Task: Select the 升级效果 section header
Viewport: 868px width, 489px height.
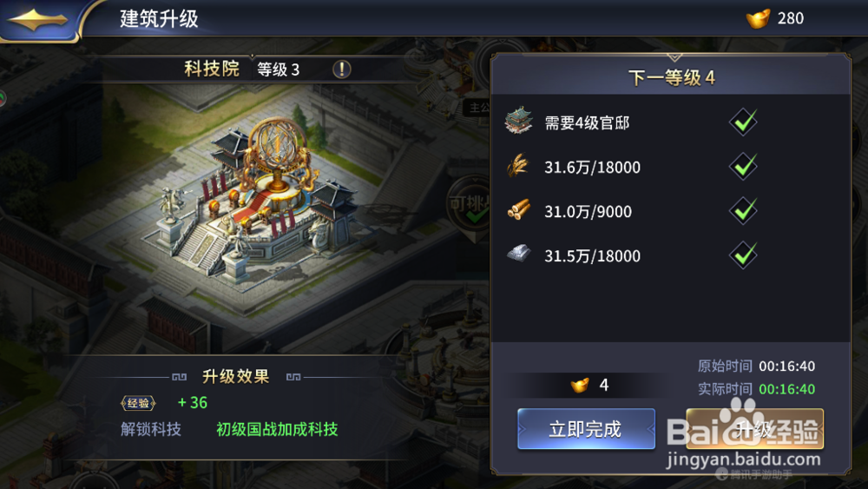Action: pos(236,377)
